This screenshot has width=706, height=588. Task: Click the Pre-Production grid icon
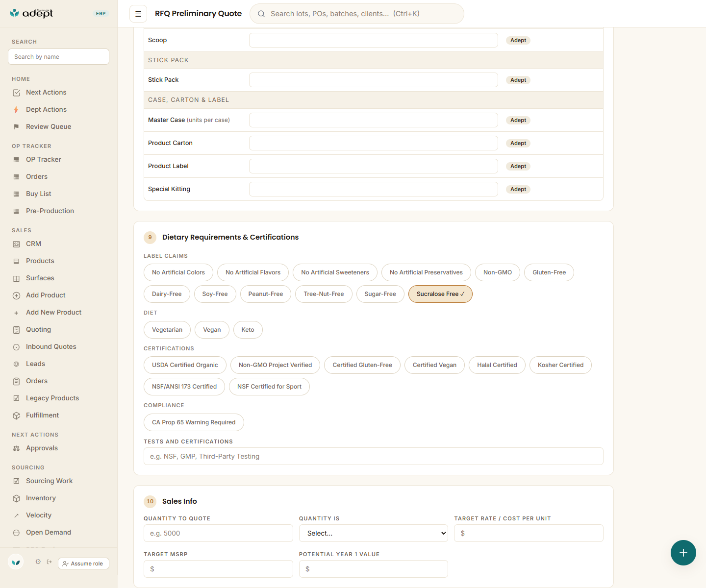[16, 211]
